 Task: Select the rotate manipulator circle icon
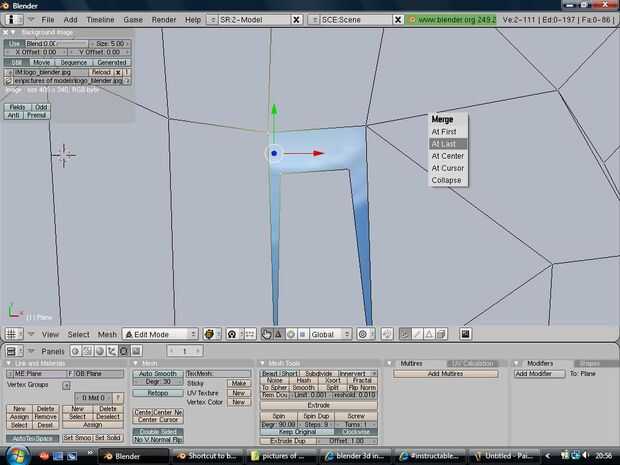point(291,335)
